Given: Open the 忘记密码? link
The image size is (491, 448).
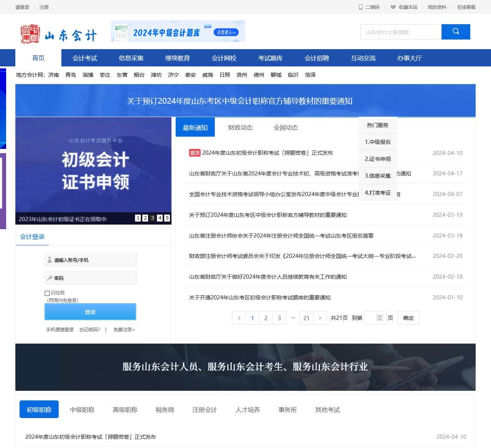Looking at the screenshot, I should [89, 329].
